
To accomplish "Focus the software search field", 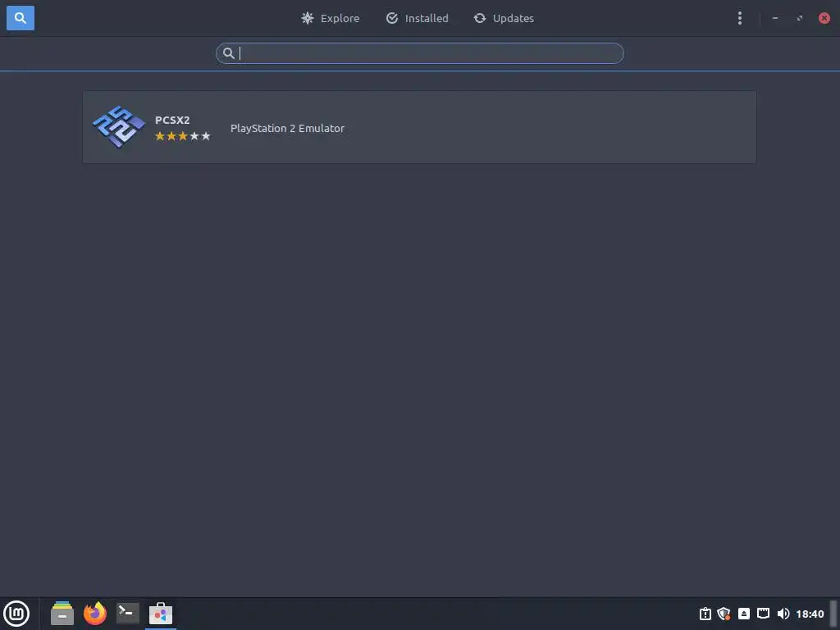I will coord(419,53).
